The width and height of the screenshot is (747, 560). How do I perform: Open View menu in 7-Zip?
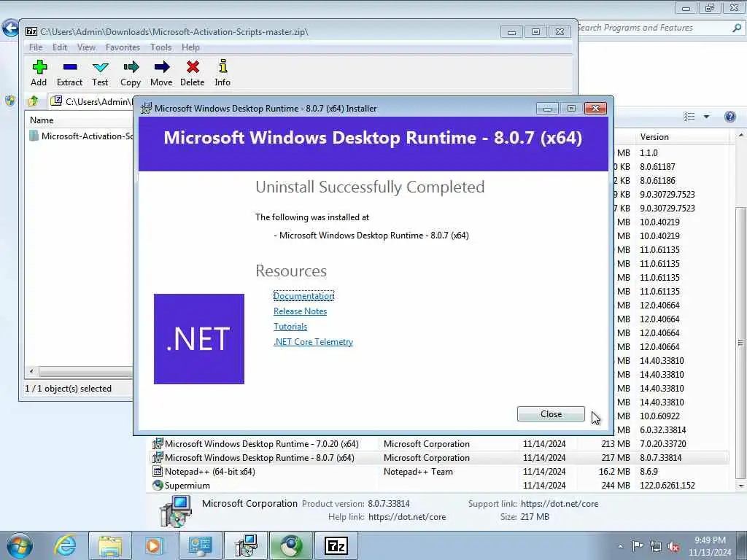point(86,47)
